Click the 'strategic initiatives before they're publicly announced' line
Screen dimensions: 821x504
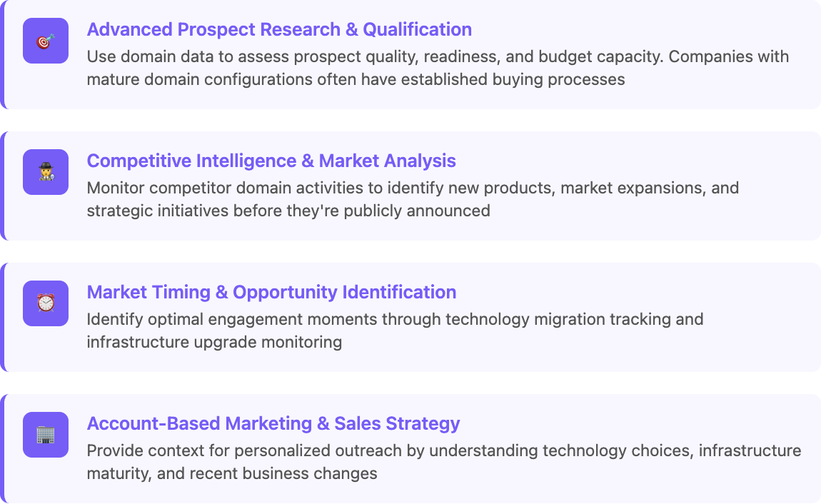[x=288, y=211]
